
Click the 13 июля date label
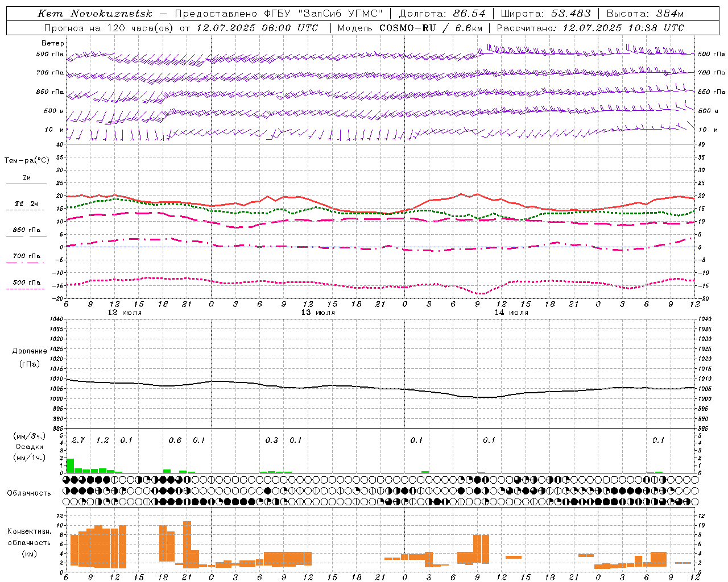(x=318, y=313)
